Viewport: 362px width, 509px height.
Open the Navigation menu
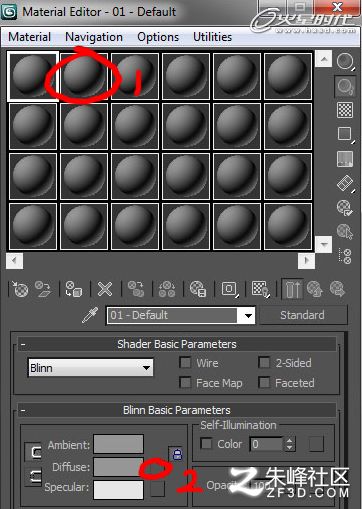pos(94,37)
